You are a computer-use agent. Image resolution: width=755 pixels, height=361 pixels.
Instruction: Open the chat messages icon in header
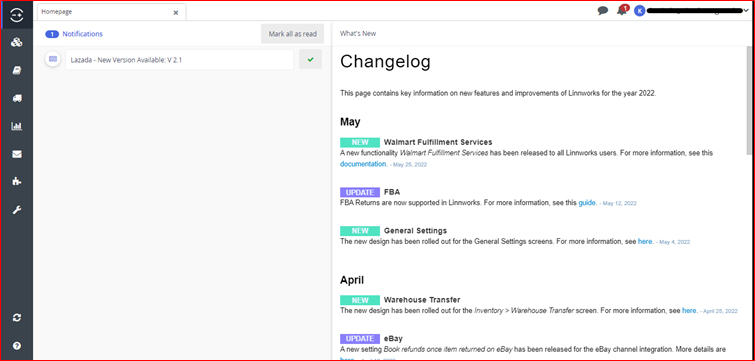click(x=603, y=11)
